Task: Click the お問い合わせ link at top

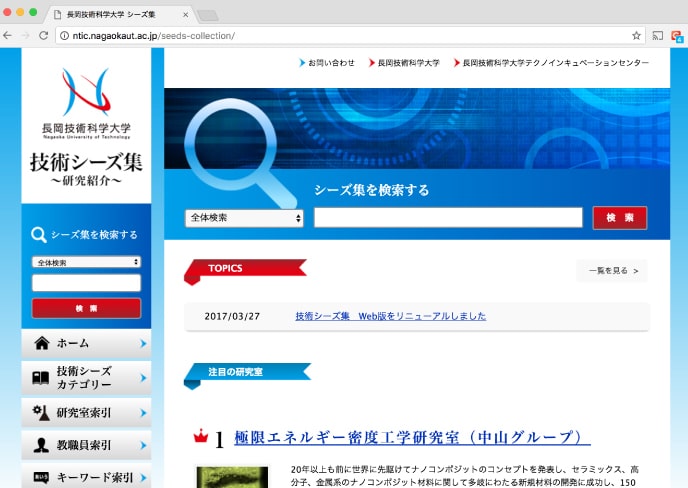Action: click(330, 62)
